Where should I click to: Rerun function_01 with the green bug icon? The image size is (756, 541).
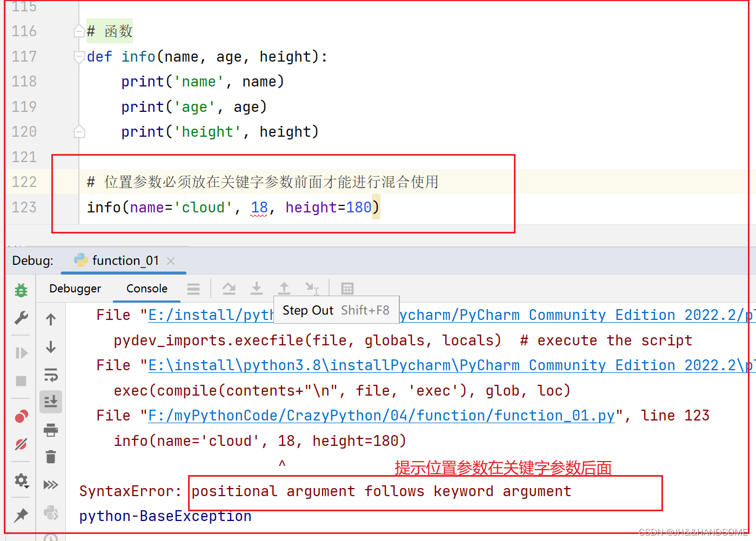[x=21, y=290]
